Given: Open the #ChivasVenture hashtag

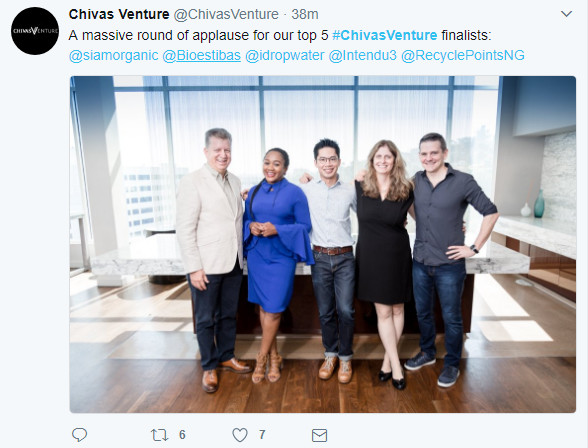Looking at the screenshot, I should [384, 35].
